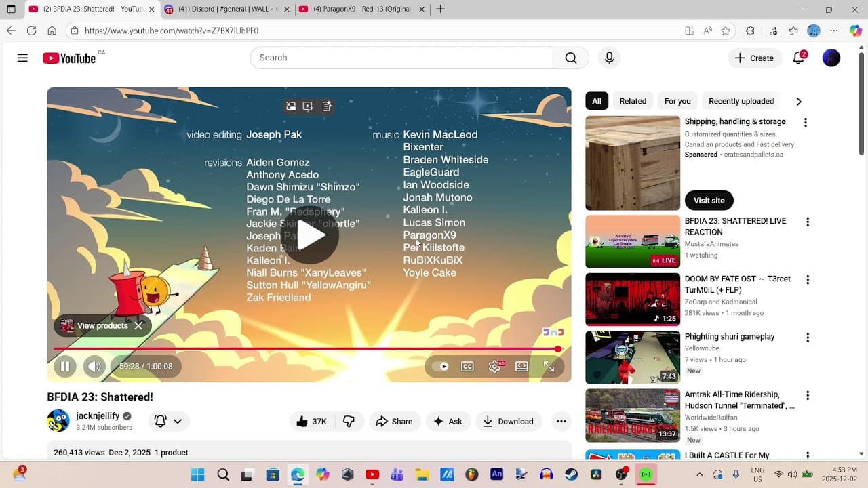
Task: Visit site for the sponsored ad
Action: (709, 201)
